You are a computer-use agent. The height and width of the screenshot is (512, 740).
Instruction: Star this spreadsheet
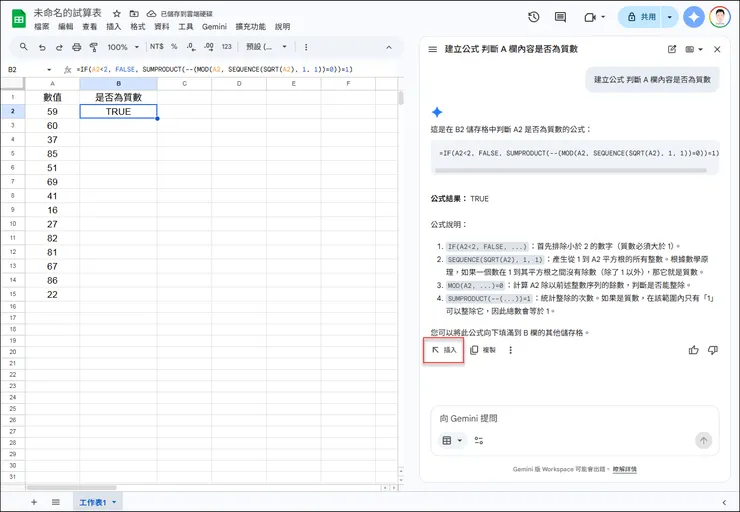click(117, 14)
